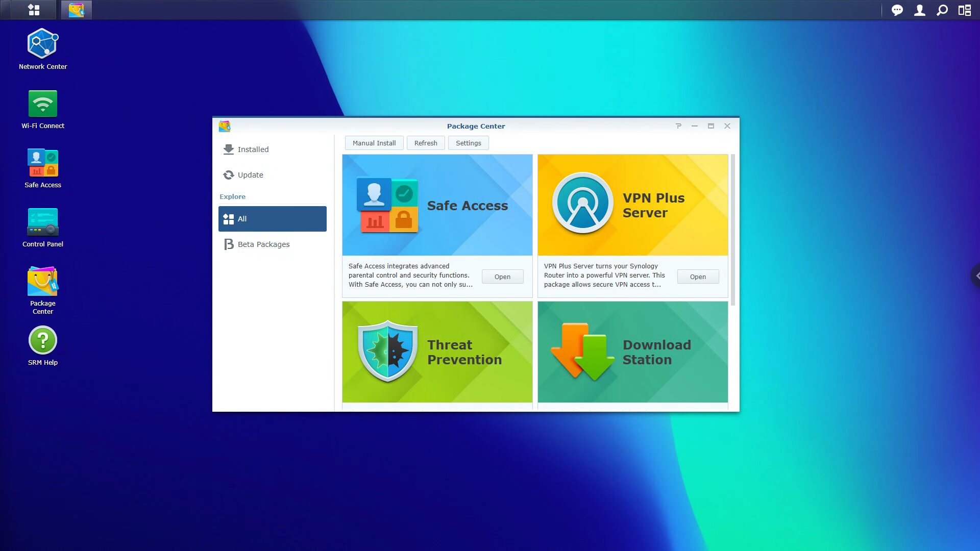Image resolution: width=980 pixels, height=551 pixels.
Task: Click the VPN Plus Server description text
Action: pyautogui.click(x=604, y=275)
